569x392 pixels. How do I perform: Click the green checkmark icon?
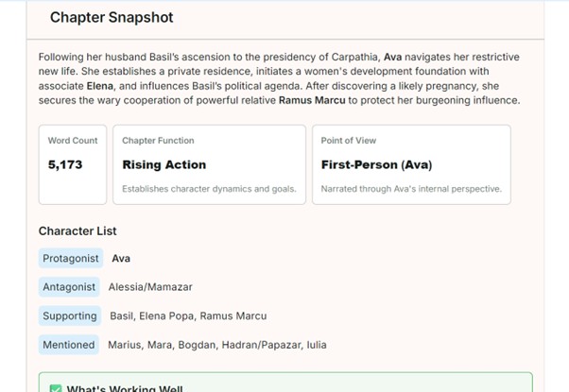55,388
